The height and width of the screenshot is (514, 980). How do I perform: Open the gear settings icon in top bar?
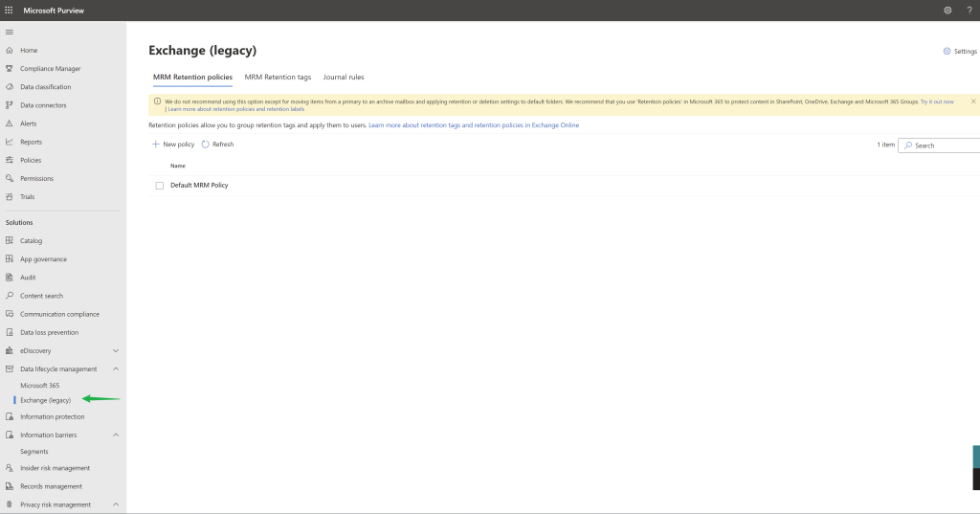coord(947,10)
